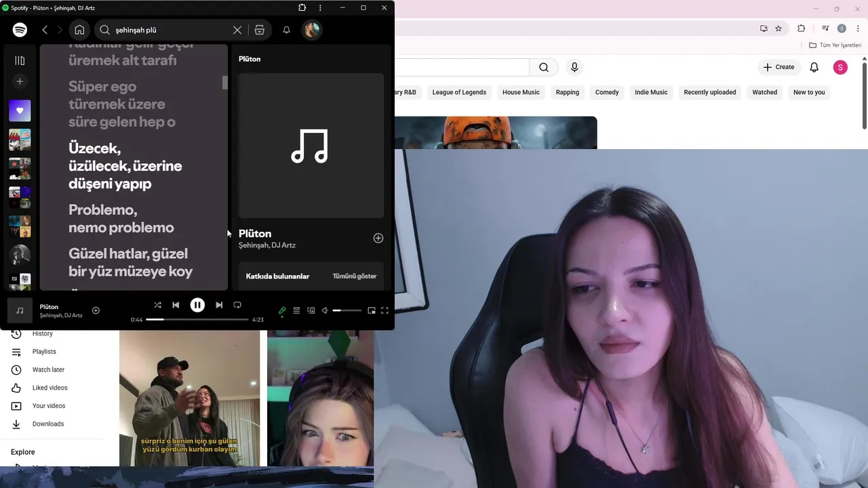Image resolution: width=868 pixels, height=488 pixels.
Task: Start YouTube voice search
Action: (574, 67)
